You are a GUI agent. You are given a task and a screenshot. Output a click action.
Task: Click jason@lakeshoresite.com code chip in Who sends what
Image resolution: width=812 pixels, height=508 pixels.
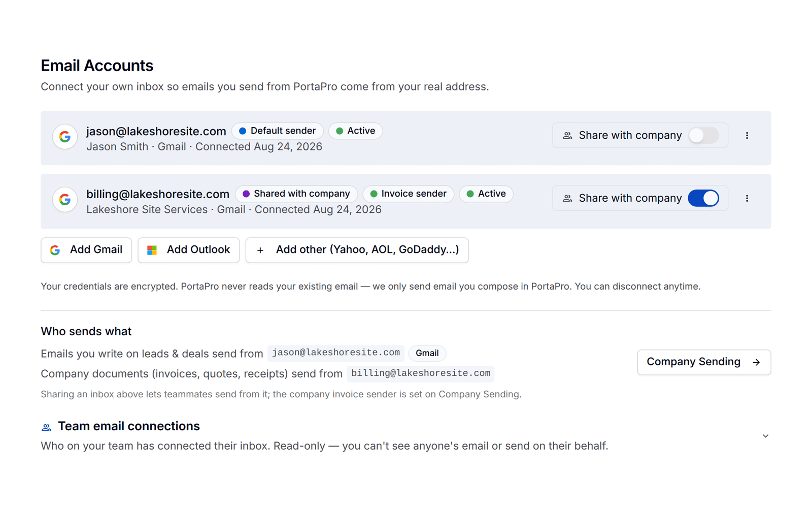click(336, 353)
